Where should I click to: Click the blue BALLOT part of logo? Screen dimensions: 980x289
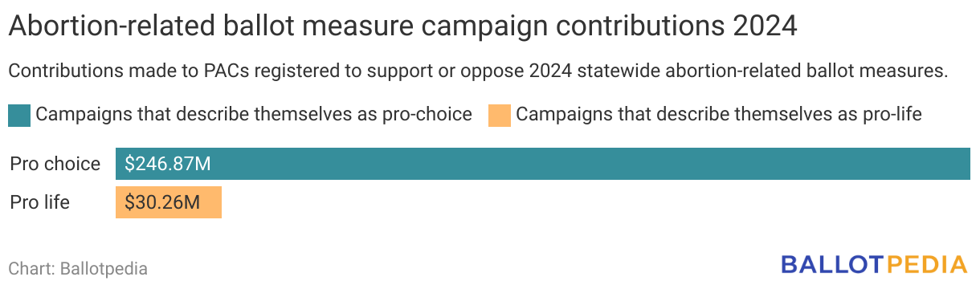tap(833, 264)
